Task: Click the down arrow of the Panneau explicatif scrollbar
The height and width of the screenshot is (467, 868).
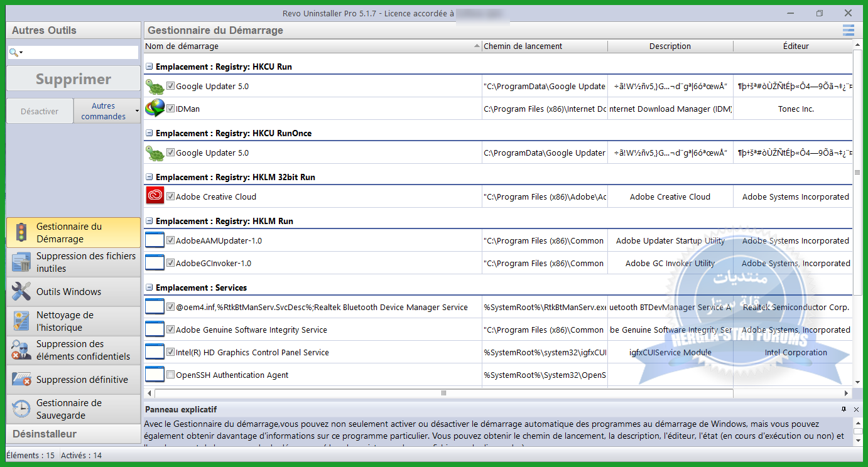Action: pos(857,441)
